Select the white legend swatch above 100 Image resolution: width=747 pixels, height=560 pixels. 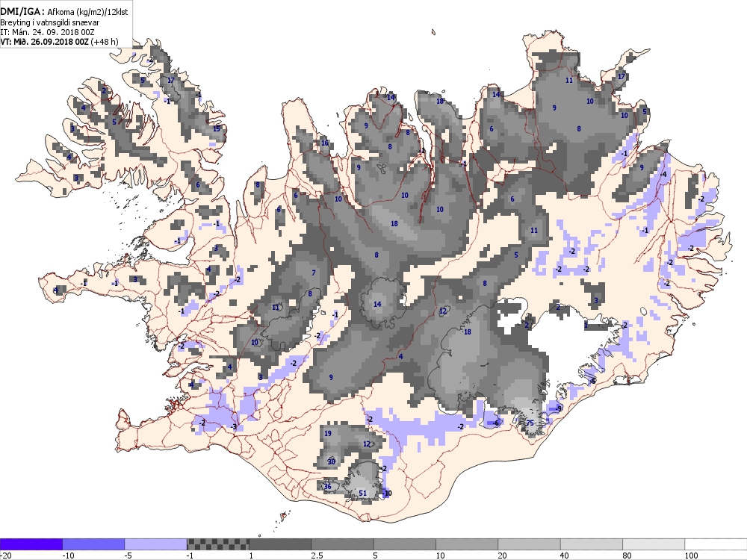716,544
